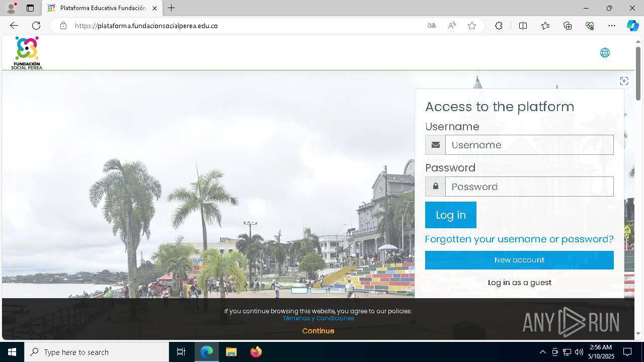Choose Log in as a guest

[519, 283]
